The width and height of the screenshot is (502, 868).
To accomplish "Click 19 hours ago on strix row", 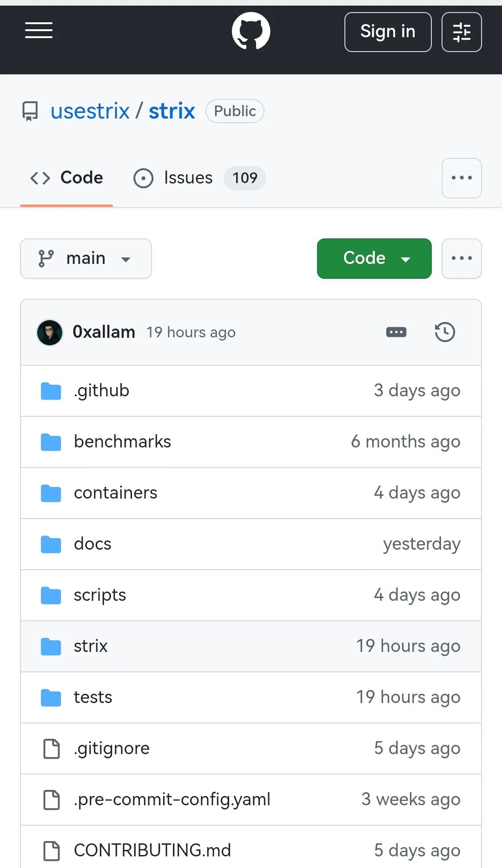I will click(x=408, y=646).
